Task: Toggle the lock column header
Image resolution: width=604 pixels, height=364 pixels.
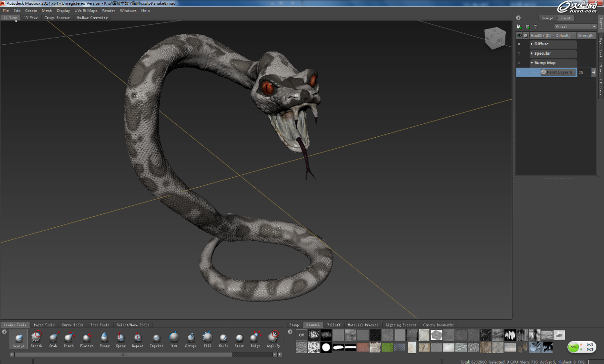Action: click(526, 35)
